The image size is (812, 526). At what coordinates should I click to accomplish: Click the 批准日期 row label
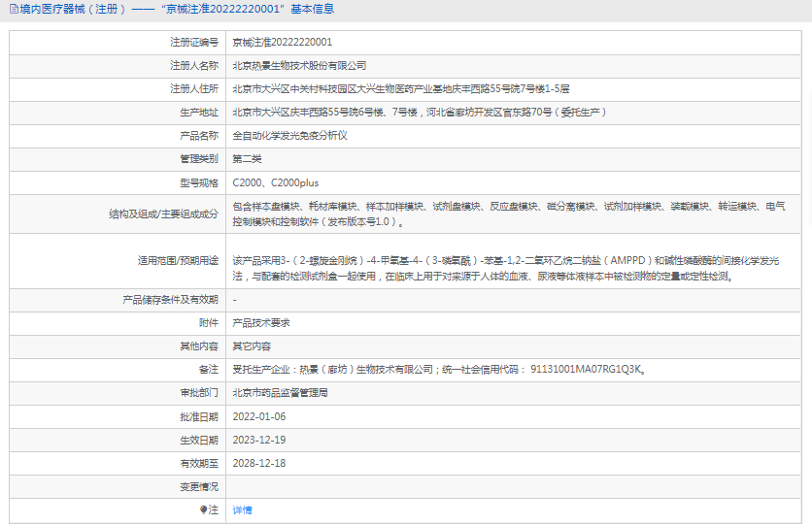pyautogui.click(x=199, y=416)
